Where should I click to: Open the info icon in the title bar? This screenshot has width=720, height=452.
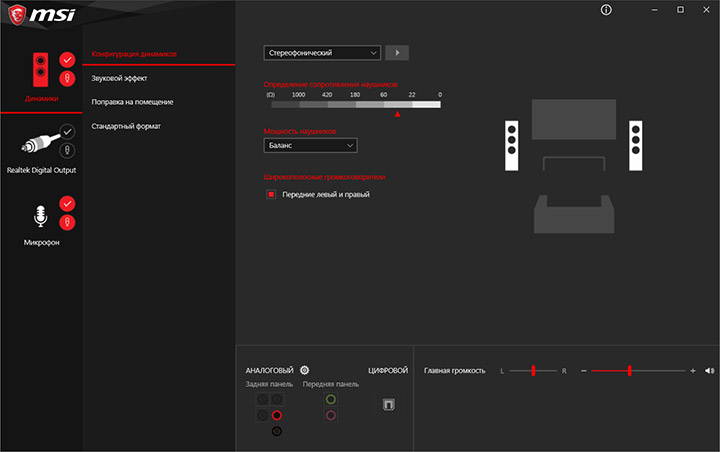point(606,10)
